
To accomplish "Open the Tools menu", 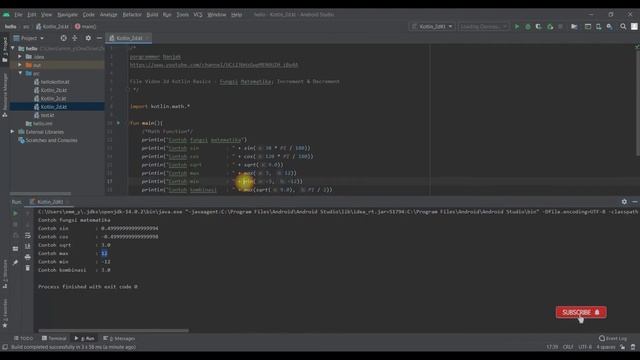I will click(x=182, y=14).
